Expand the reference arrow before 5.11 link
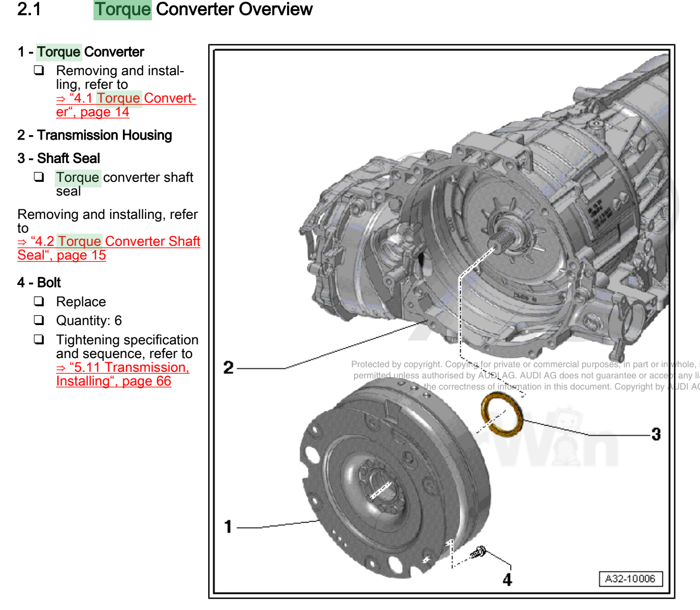This screenshot has height=610, width=700. coord(60,367)
